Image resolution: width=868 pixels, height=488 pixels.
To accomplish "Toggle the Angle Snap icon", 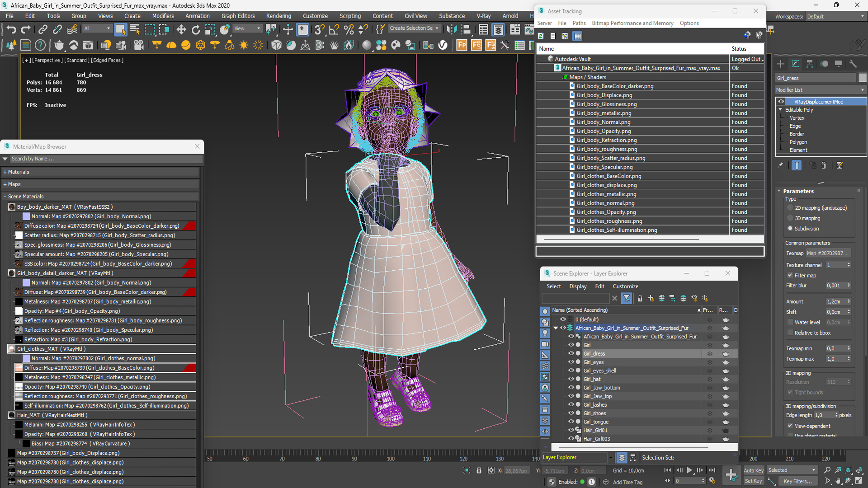I will (x=334, y=30).
